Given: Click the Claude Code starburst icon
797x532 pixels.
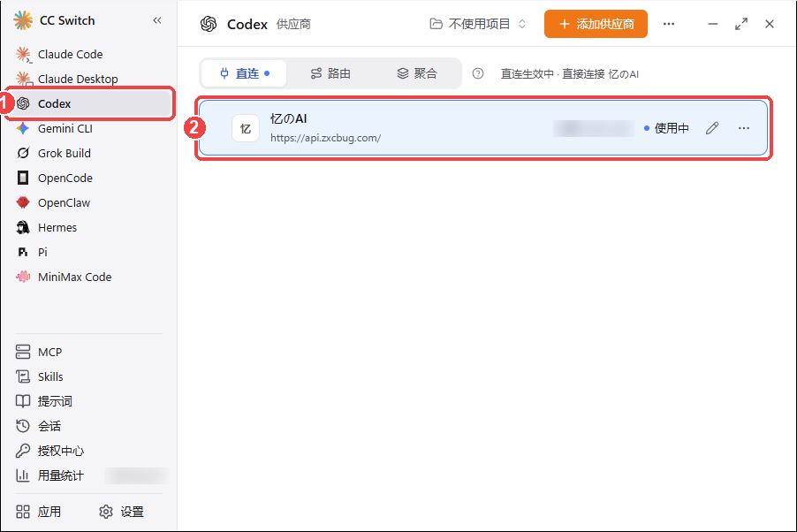Looking at the screenshot, I should (x=23, y=54).
